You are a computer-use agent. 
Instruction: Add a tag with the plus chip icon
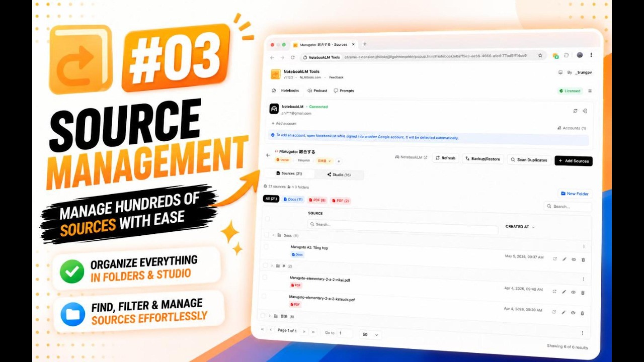click(339, 161)
